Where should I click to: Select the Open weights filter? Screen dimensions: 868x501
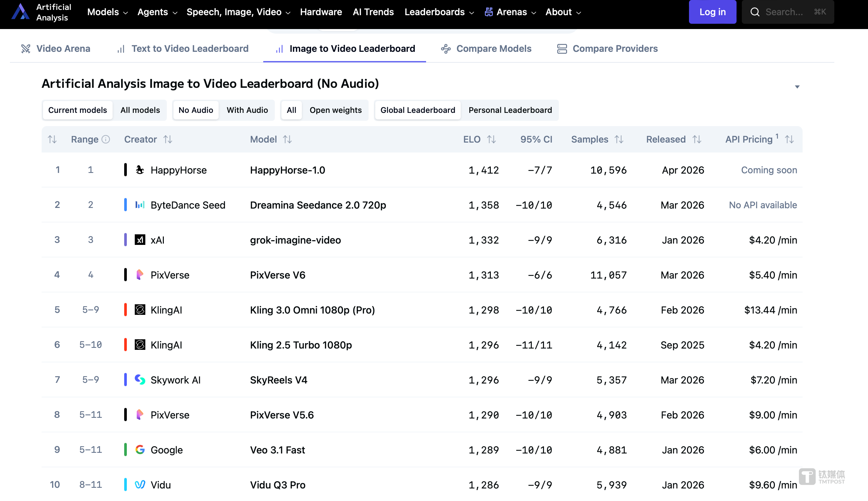335,110
